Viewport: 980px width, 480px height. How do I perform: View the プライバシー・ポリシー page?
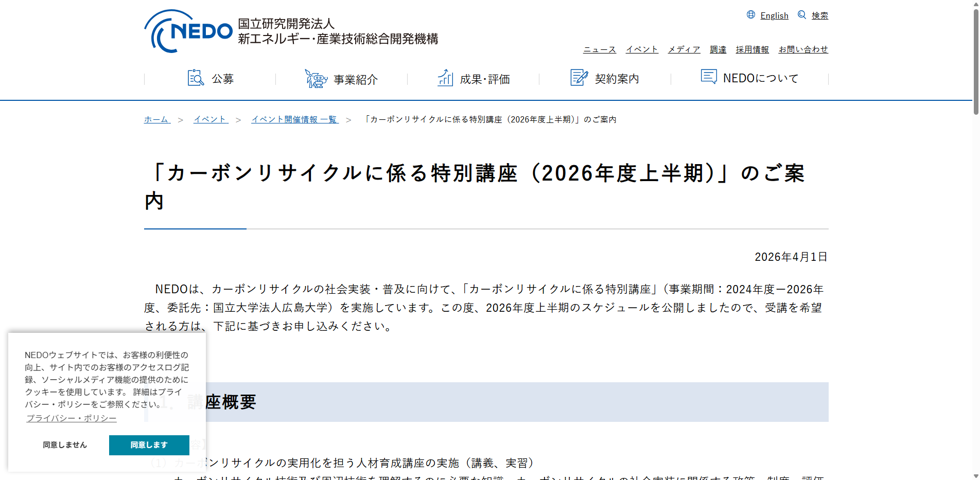click(x=71, y=418)
